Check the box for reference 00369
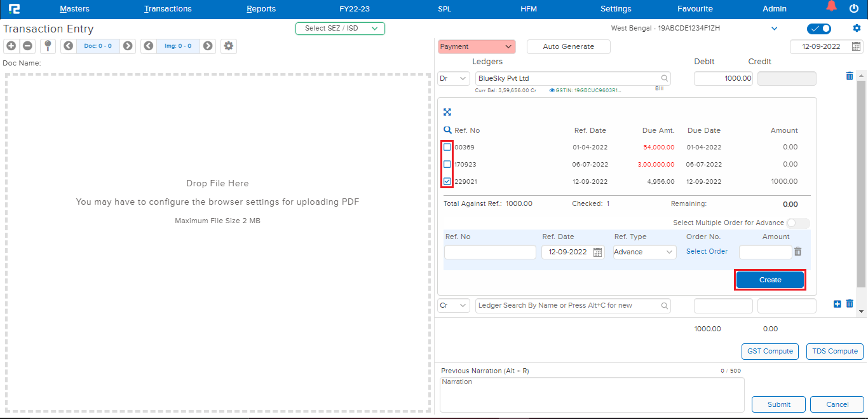Viewport: 868px width, 419px height. (x=447, y=147)
